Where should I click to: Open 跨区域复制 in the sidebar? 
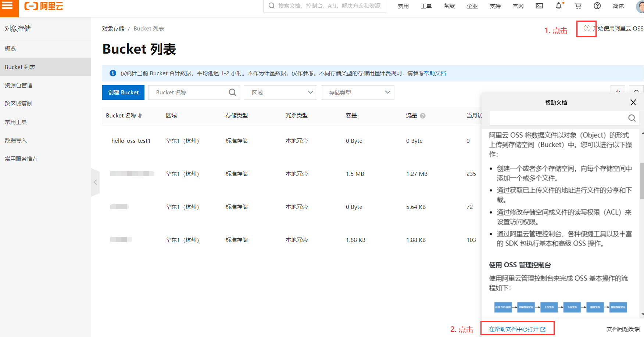(x=46, y=104)
